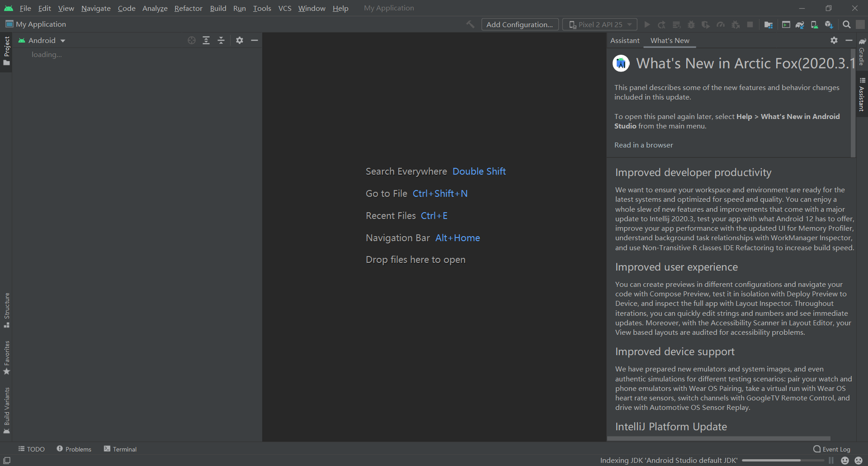This screenshot has height=466, width=868.
Task: Click the sad smiley feedback icon
Action: [x=859, y=461]
